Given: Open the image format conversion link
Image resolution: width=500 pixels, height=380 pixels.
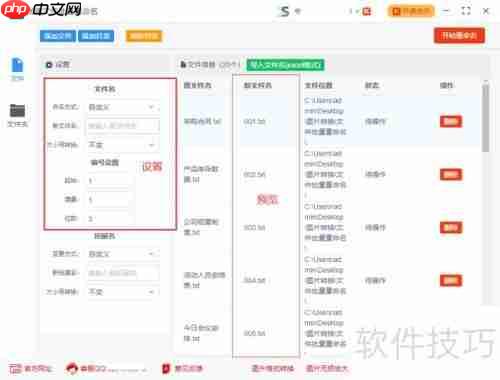Looking at the screenshot, I should tap(272, 368).
